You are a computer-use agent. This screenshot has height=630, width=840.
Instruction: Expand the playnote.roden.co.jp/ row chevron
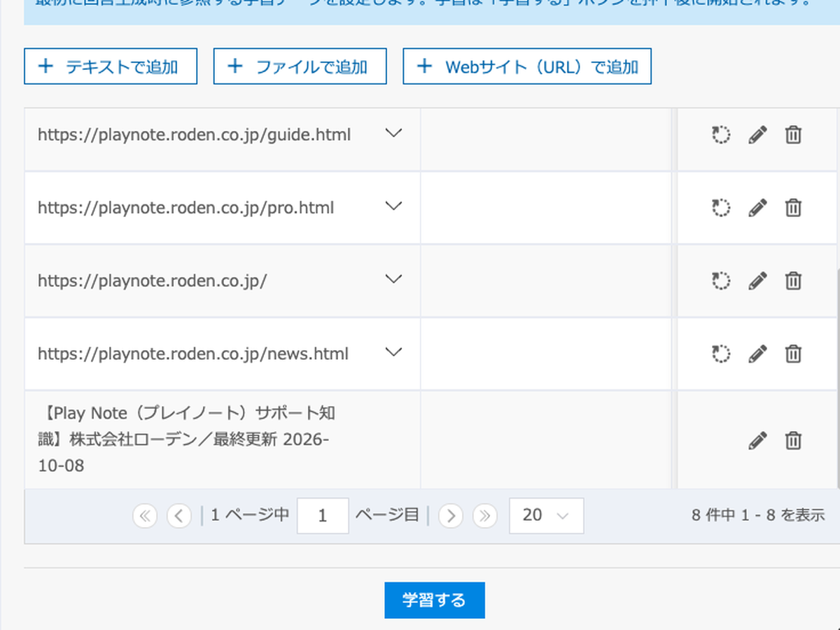pyautogui.click(x=395, y=279)
